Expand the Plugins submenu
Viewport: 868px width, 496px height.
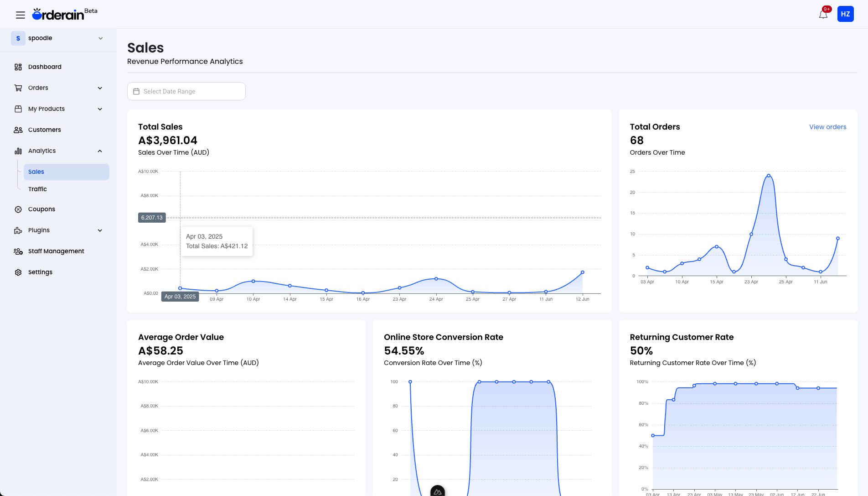tap(100, 230)
